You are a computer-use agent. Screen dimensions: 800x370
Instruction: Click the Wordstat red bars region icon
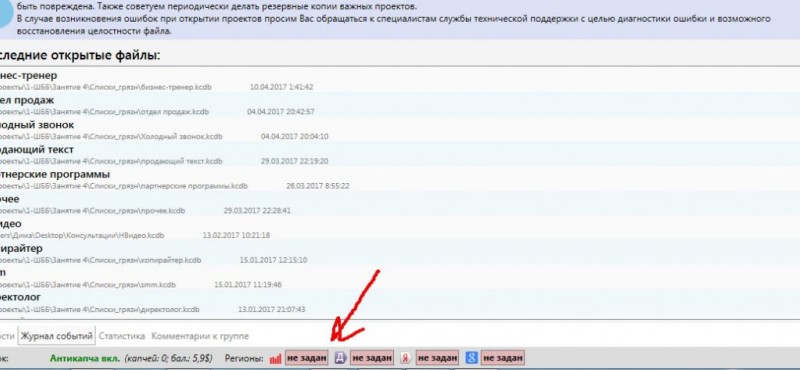[x=276, y=358]
